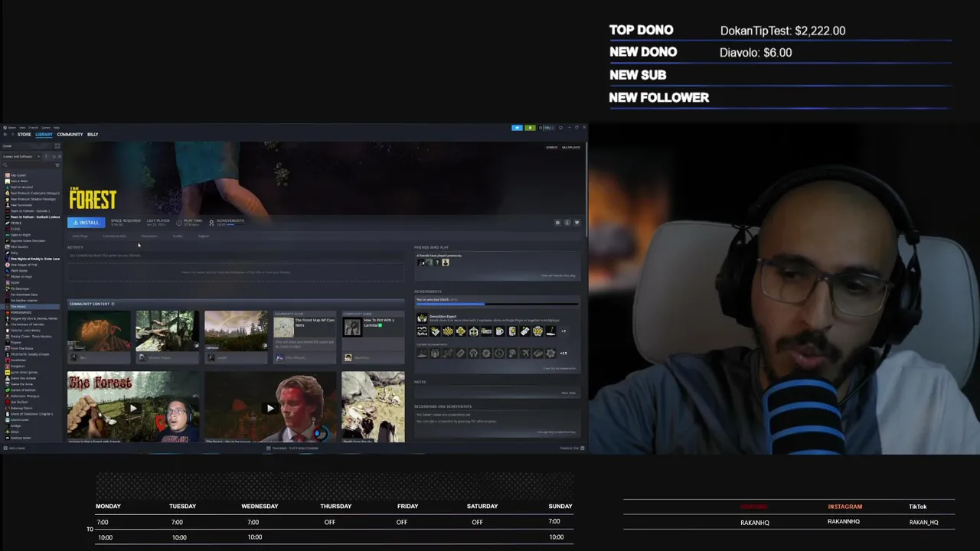The height and width of the screenshot is (551, 980).
Task: Click the +15 more locked achievements
Action: [x=563, y=354]
